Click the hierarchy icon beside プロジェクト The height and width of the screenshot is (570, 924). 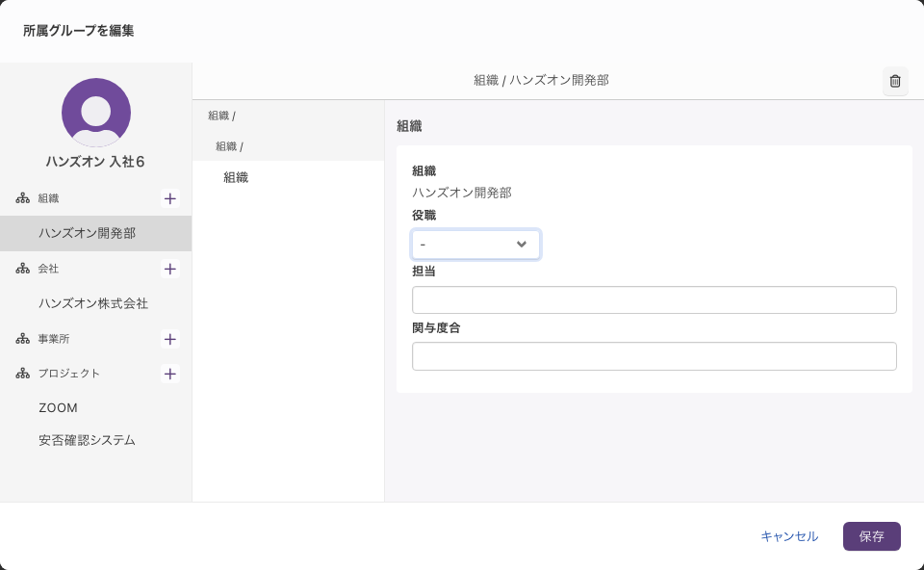point(22,374)
